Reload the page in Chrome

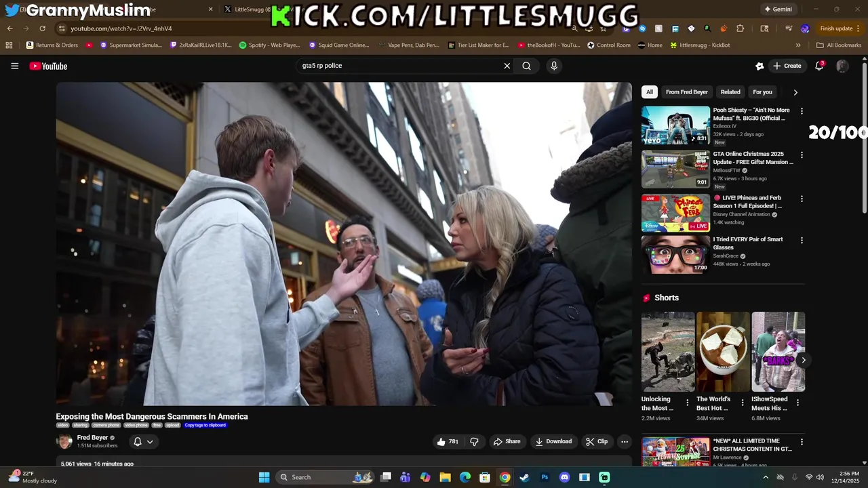42,28
